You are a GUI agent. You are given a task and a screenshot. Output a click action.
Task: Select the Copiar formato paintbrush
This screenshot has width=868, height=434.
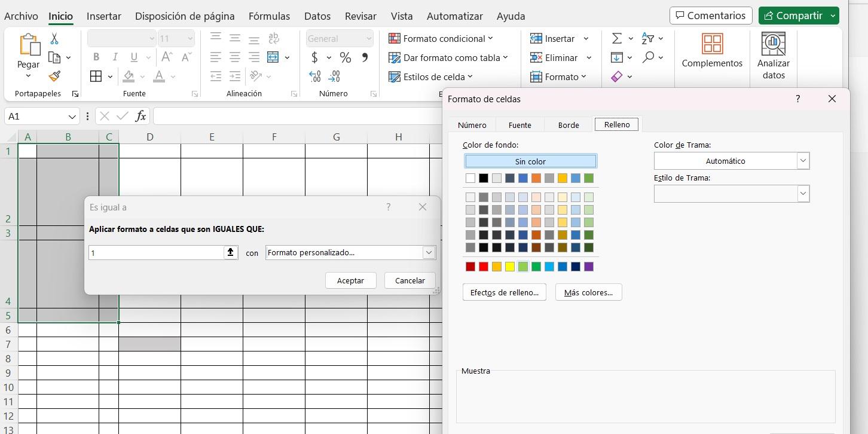(54, 76)
